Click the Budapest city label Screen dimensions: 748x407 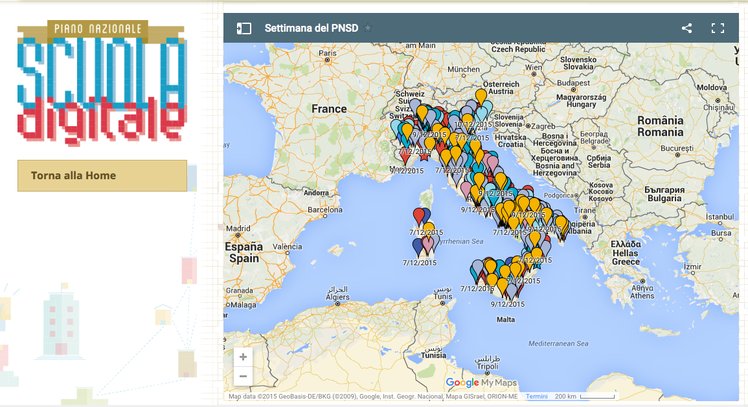coord(573,83)
